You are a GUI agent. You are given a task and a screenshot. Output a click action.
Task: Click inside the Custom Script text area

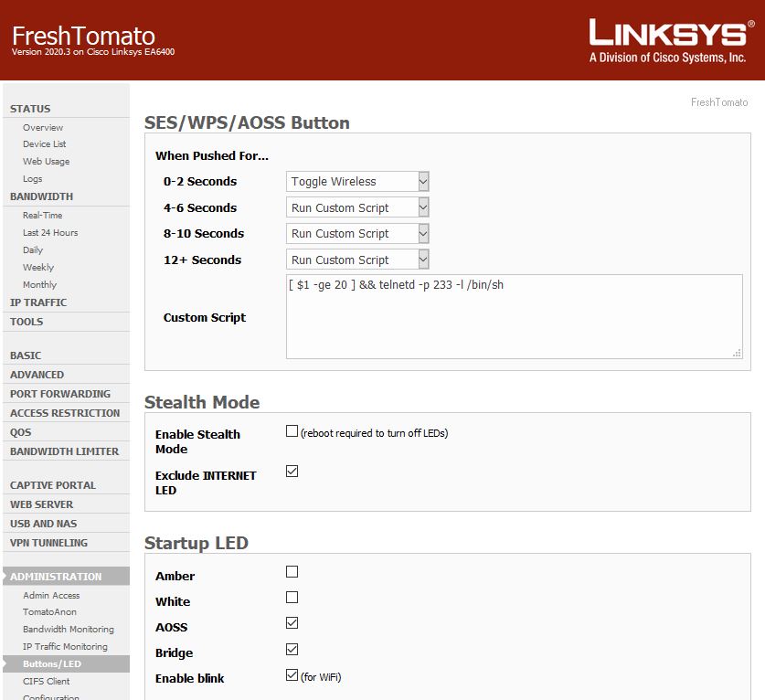[515, 316]
